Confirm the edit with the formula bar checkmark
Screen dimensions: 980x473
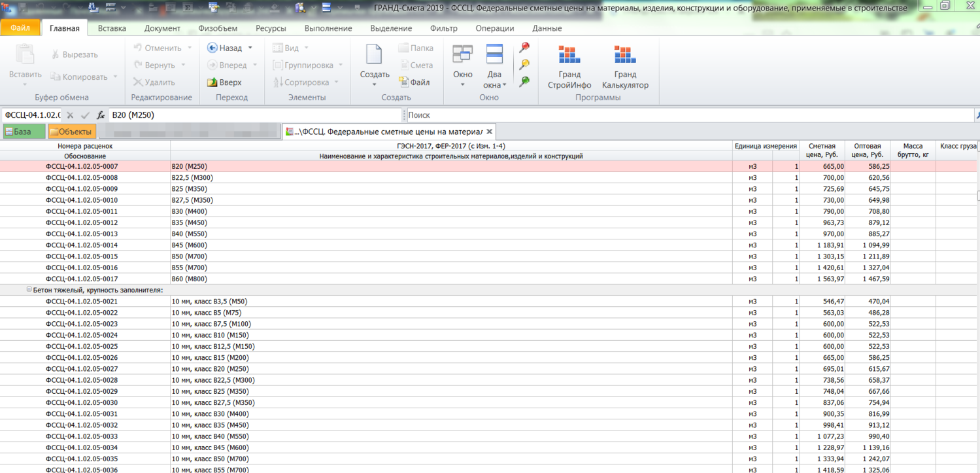pos(85,115)
